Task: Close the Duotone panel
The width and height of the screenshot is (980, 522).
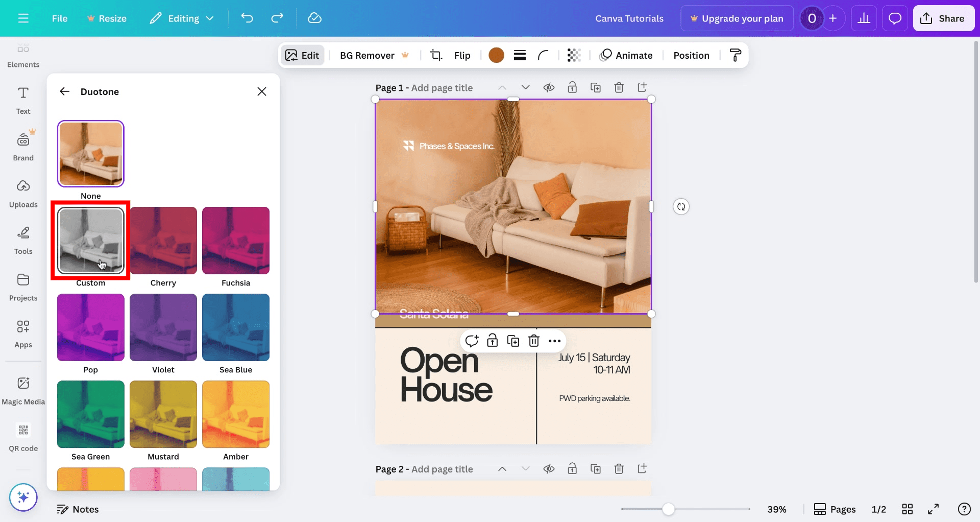Action: [x=262, y=91]
